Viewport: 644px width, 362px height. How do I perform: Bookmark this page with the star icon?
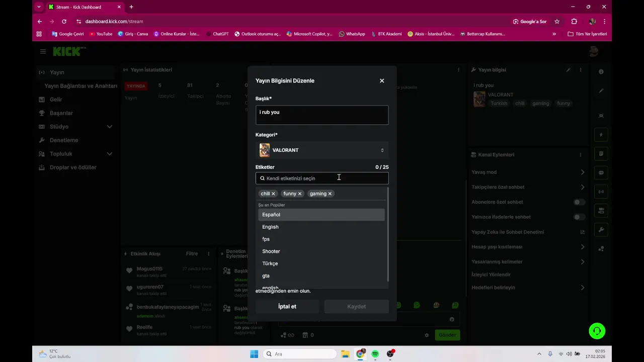[x=557, y=22]
